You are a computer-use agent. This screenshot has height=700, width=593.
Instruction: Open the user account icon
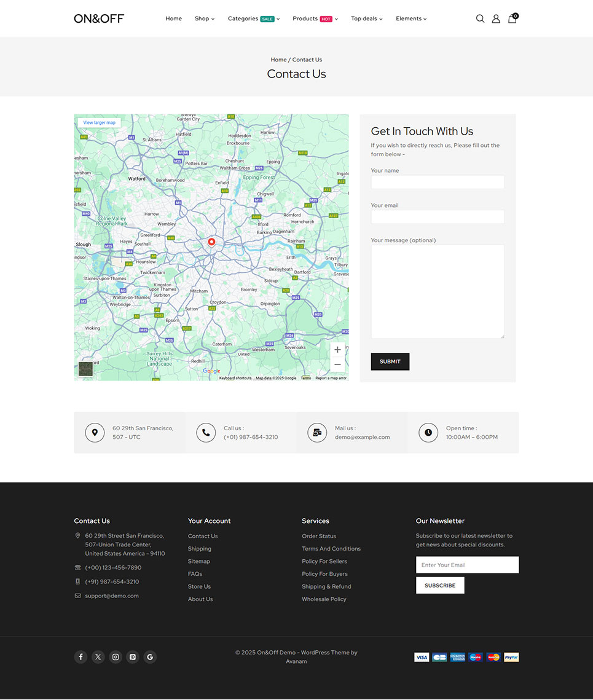496,19
